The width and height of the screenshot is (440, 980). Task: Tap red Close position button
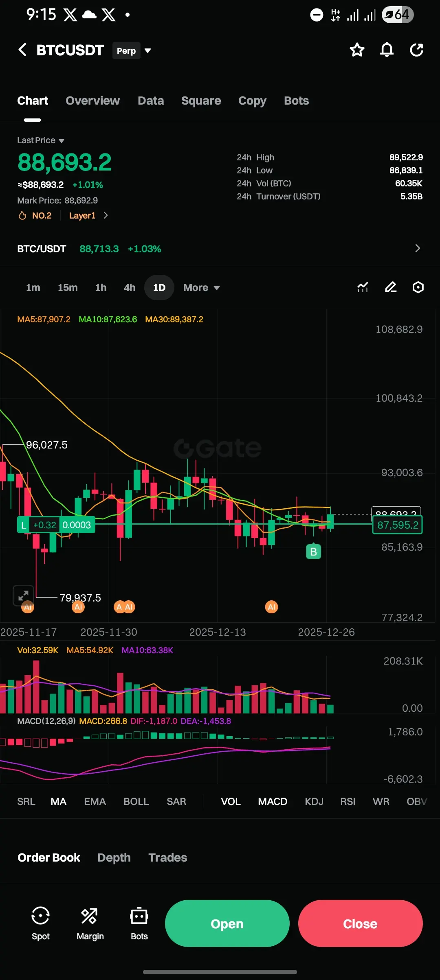[360, 923]
